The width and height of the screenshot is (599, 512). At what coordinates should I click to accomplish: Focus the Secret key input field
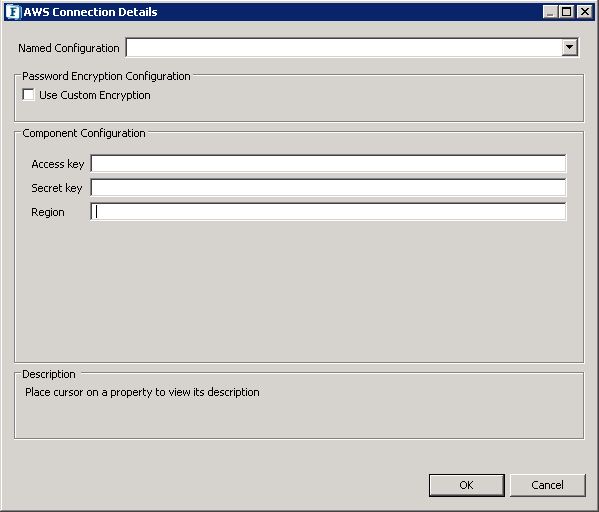[x=328, y=188]
